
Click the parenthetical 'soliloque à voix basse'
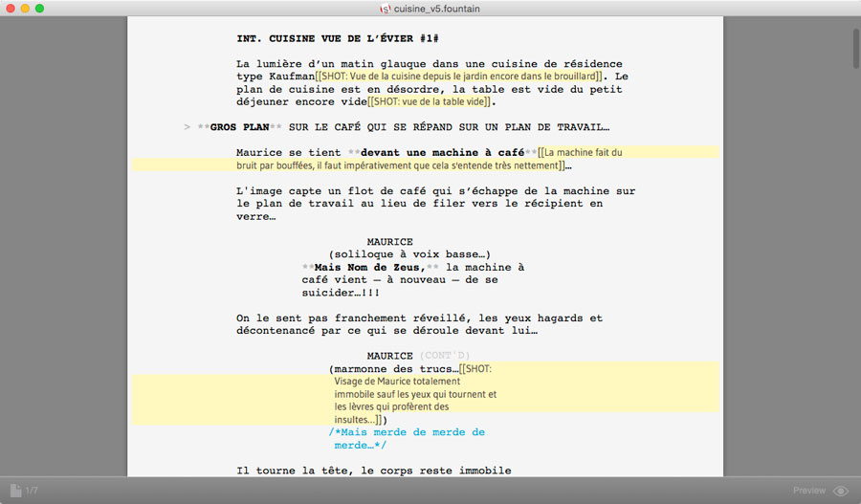click(409, 254)
